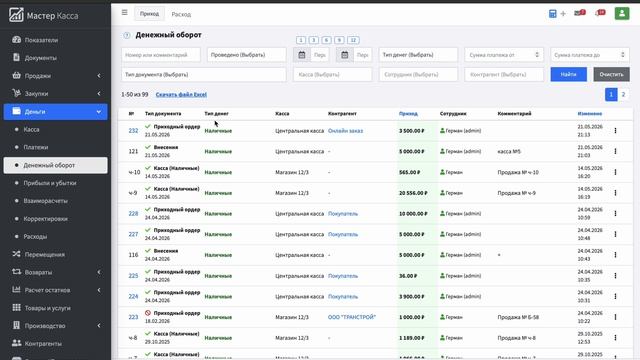Screen dimensions: 640x360
Task: Open the second date calendar icon
Action: pyautogui.click(x=344, y=55)
